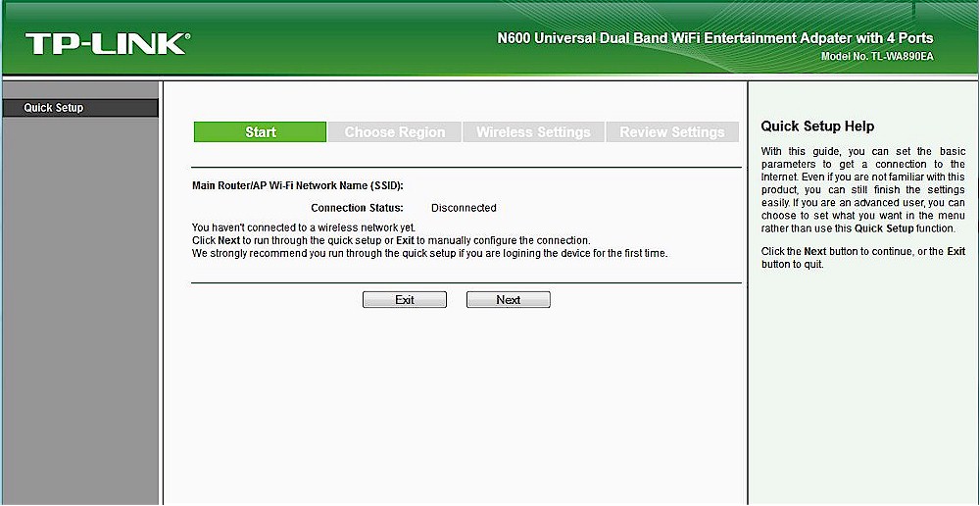Click the Quick Setup Help heading
The image size is (980, 506).
[x=817, y=126]
